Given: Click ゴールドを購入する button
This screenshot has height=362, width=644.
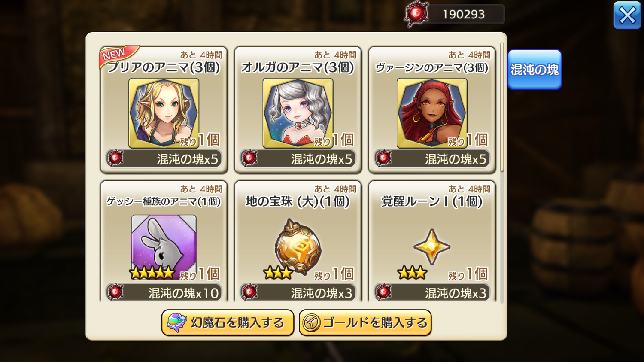Looking at the screenshot, I should [x=365, y=323].
